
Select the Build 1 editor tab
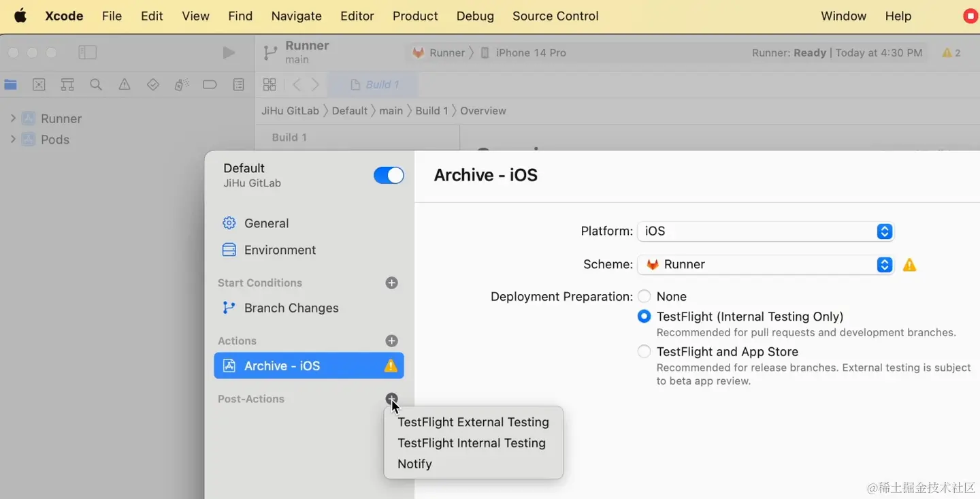374,84
